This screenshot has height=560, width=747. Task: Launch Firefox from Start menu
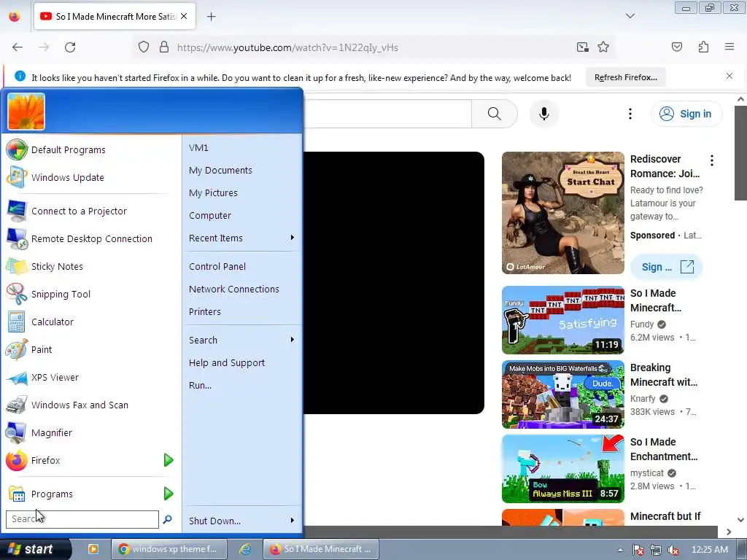coord(81,460)
